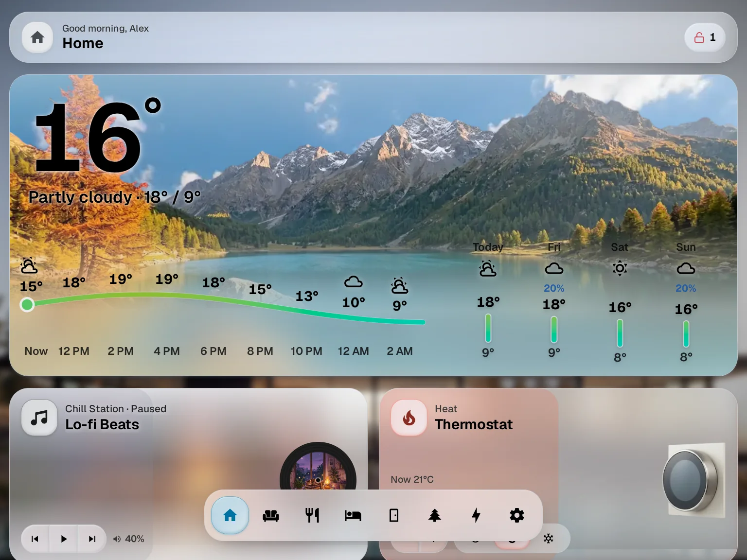
Task: Open the energy lightning bolt icon
Action: tap(476, 515)
